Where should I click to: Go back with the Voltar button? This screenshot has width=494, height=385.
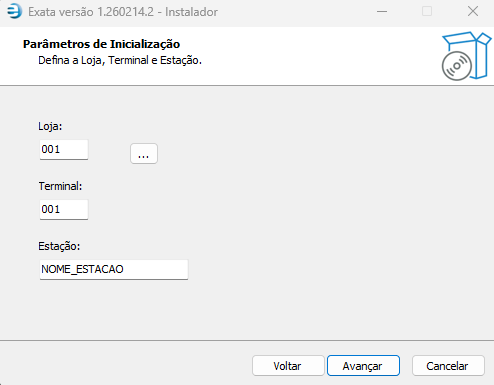click(x=288, y=366)
